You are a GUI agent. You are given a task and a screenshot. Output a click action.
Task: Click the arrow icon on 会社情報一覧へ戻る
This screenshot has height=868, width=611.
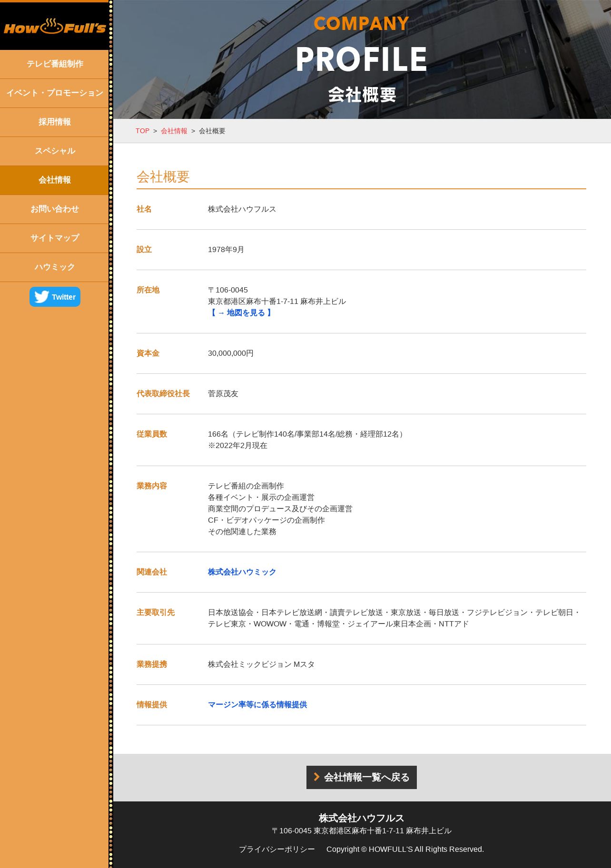316,777
